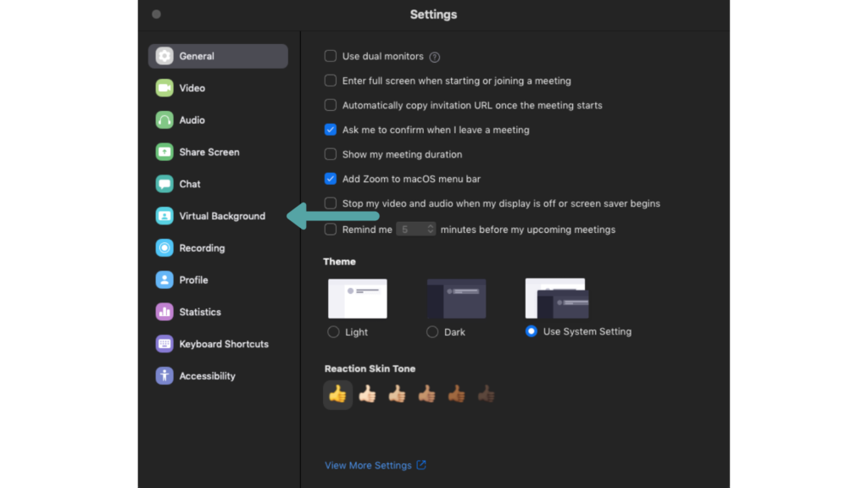
Task: Select the Share Screen sidebar icon
Action: (x=164, y=152)
